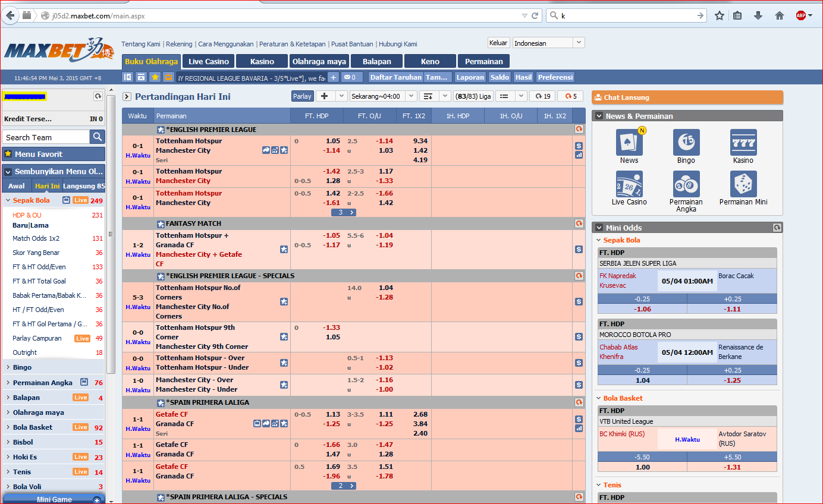Open Daftar Taruhan bet list

point(396,77)
